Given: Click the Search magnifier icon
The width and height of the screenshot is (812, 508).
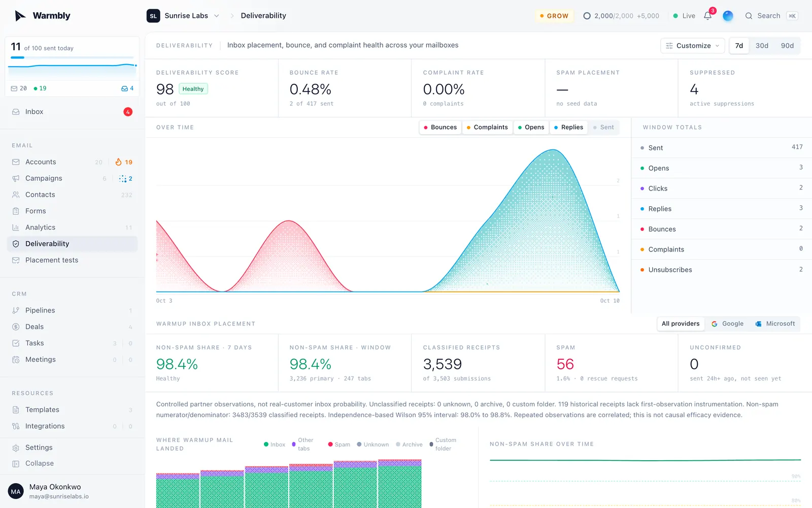Looking at the screenshot, I should [x=749, y=16].
